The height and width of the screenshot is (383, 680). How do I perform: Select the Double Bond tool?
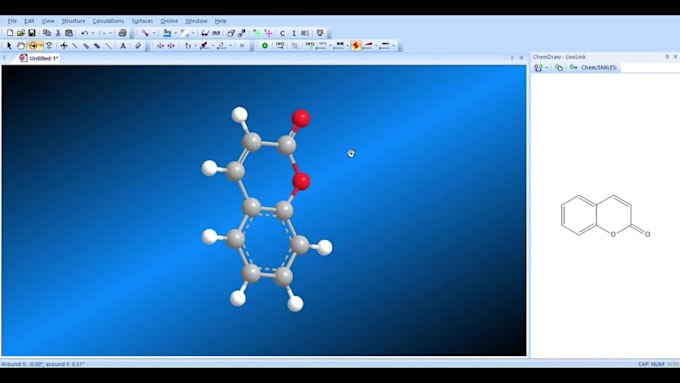coord(86,46)
